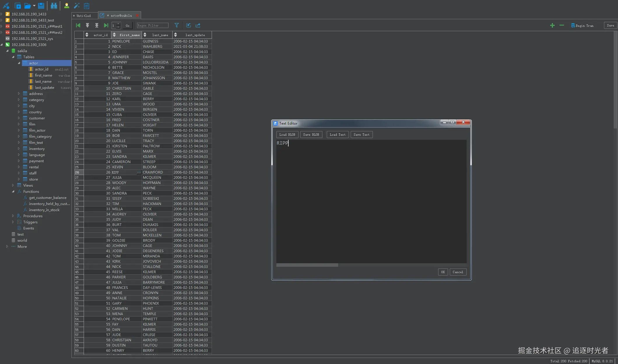Collapse the Functions tree node

click(13, 192)
